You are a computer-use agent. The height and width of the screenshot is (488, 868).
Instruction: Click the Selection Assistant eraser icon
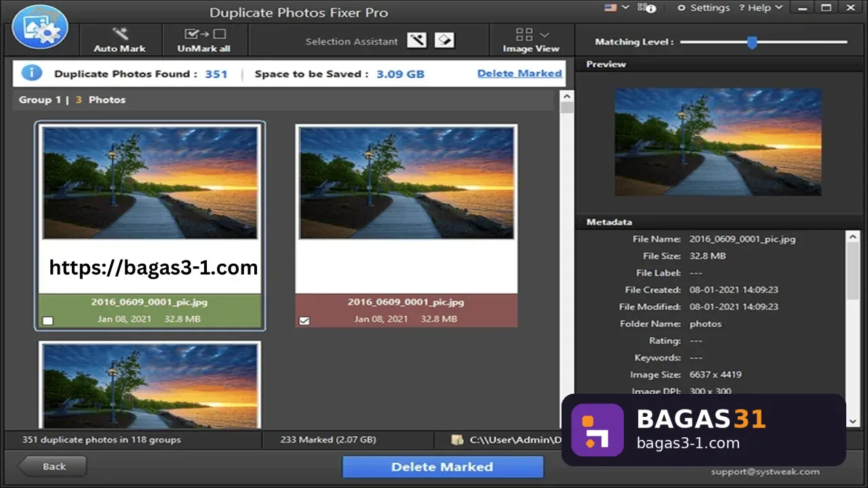click(444, 41)
